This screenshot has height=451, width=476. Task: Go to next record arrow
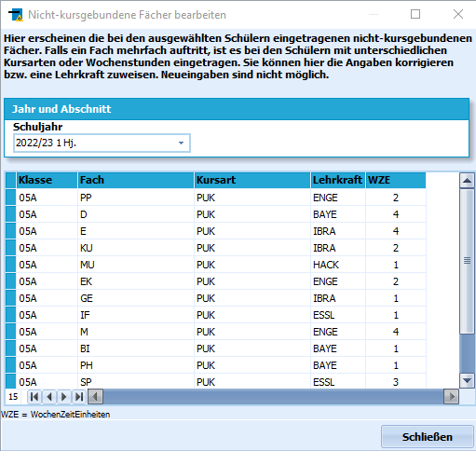tap(64, 397)
